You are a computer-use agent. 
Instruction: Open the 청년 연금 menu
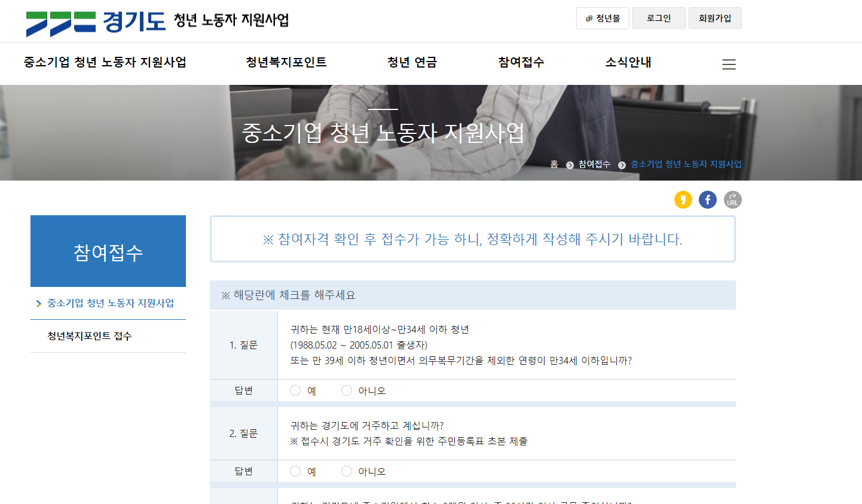point(412,62)
